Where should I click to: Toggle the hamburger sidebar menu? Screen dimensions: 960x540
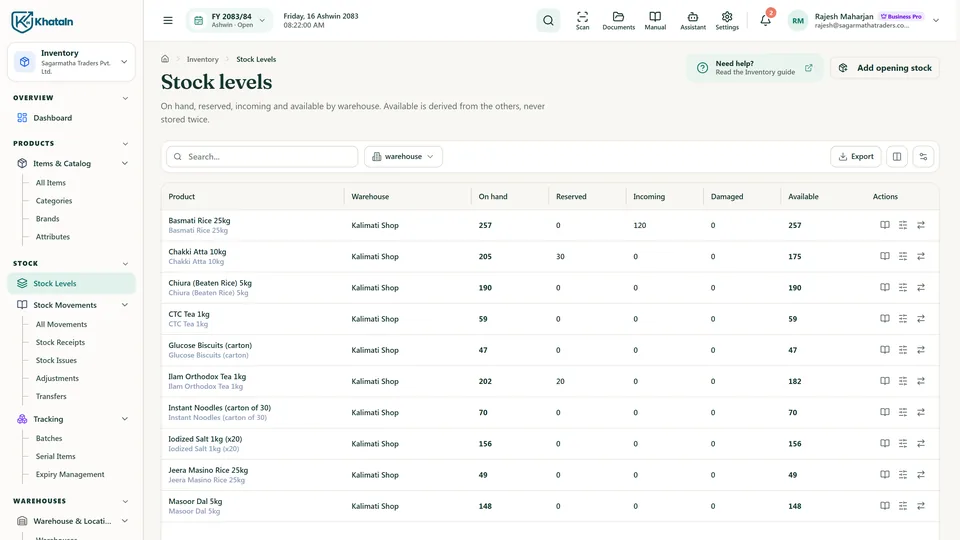click(168, 21)
